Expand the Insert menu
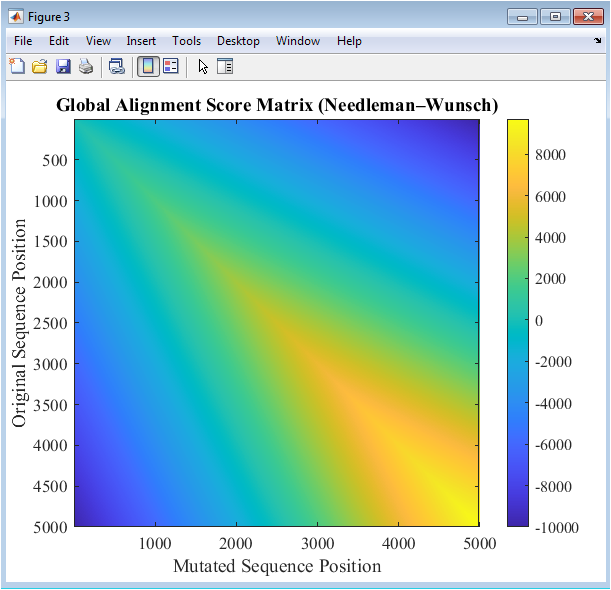 141,41
